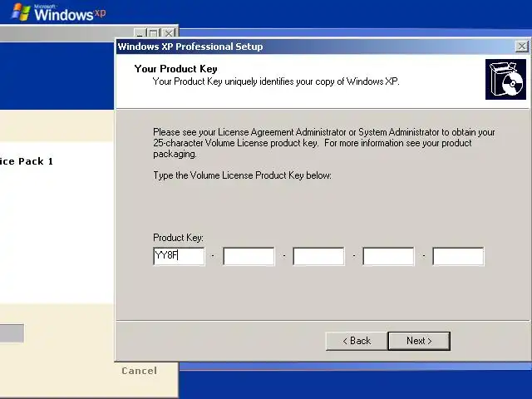Focus the second Product Key field
This screenshot has height=399, width=532.
(x=249, y=256)
